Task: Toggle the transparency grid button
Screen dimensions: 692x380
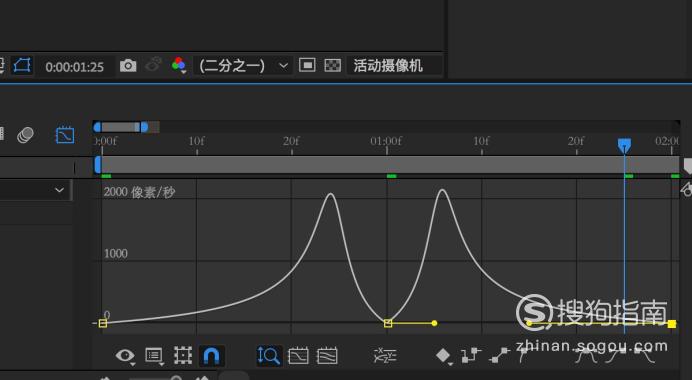Action: pos(332,66)
